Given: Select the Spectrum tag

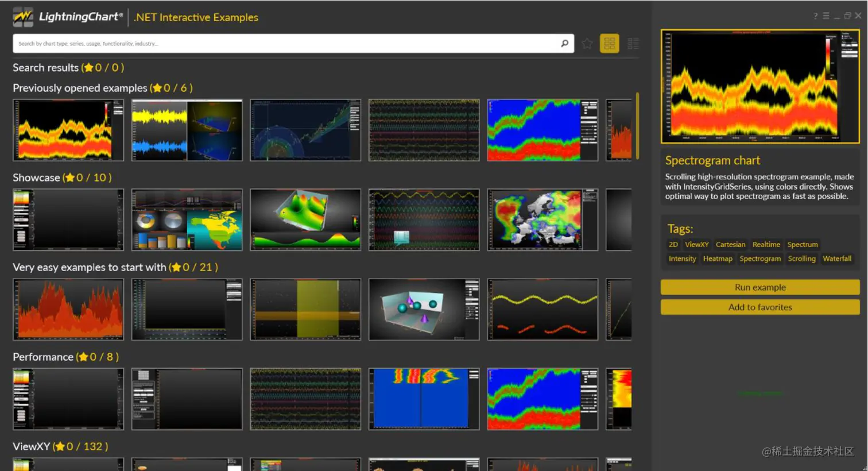Looking at the screenshot, I should (x=803, y=245).
